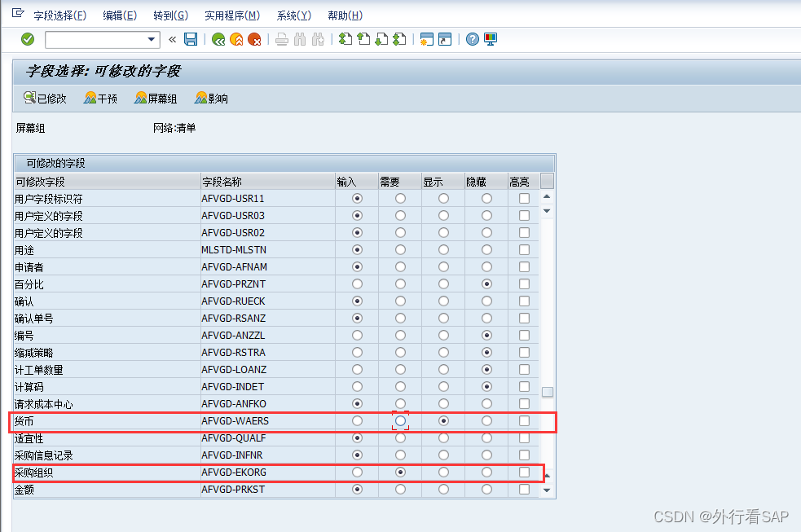Open the 编辑(E) menu
The image size is (801, 532).
pyautogui.click(x=120, y=15)
